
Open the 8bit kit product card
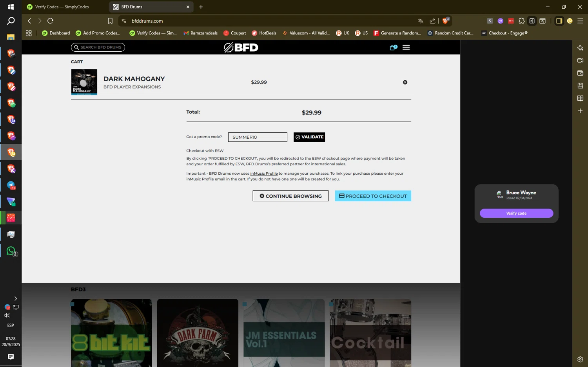tap(111, 333)
